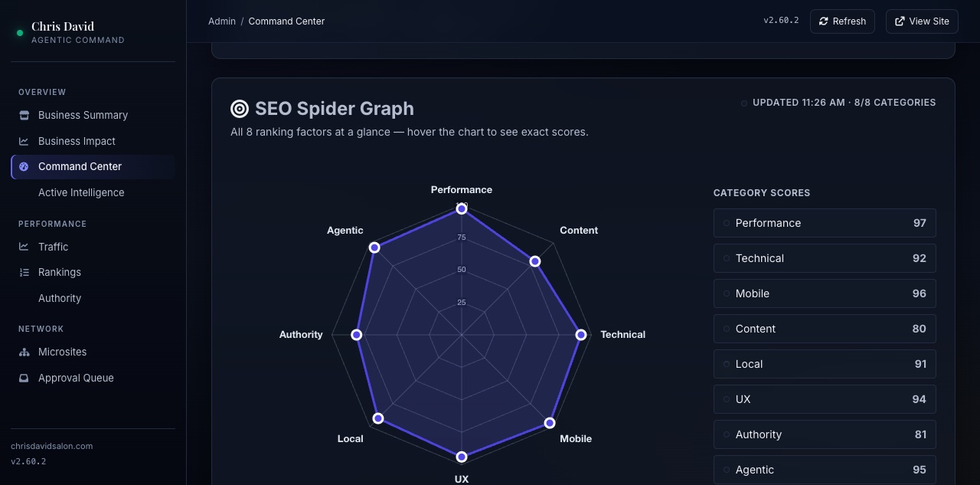Click the Agentic data point on radar chart
This screenshot has height=485, width=980.
[x=374, y=247]
